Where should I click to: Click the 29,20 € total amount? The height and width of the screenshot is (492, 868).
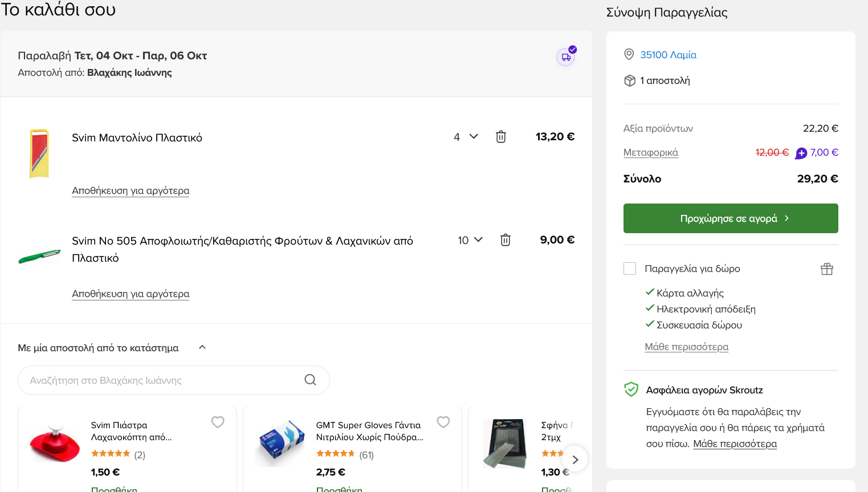(x=817, y=178)
